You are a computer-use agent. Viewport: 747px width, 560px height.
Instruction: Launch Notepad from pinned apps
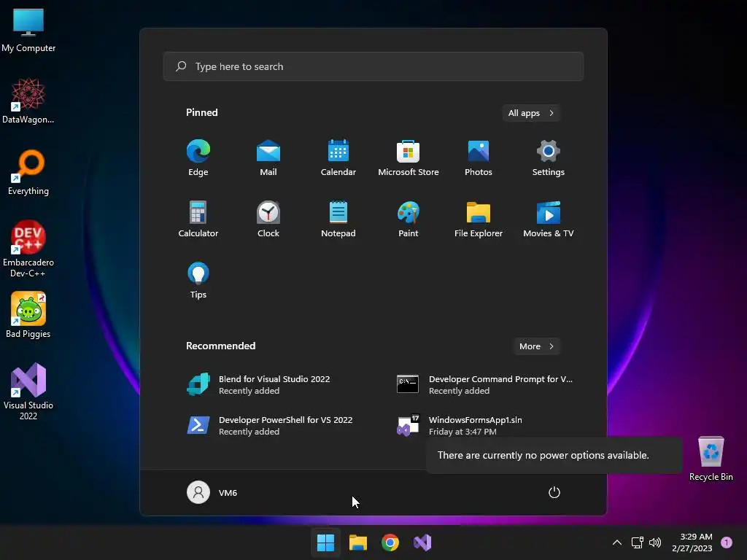[x=338, y=219]
